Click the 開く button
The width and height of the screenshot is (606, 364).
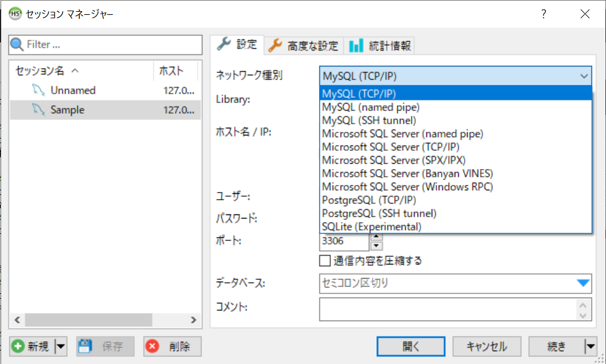pos(411,346)
